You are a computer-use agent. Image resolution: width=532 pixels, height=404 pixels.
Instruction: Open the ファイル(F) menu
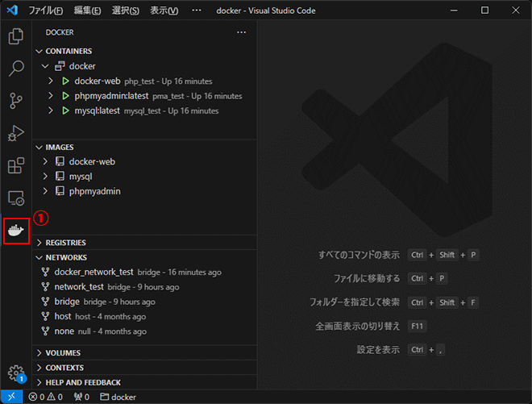45,10
